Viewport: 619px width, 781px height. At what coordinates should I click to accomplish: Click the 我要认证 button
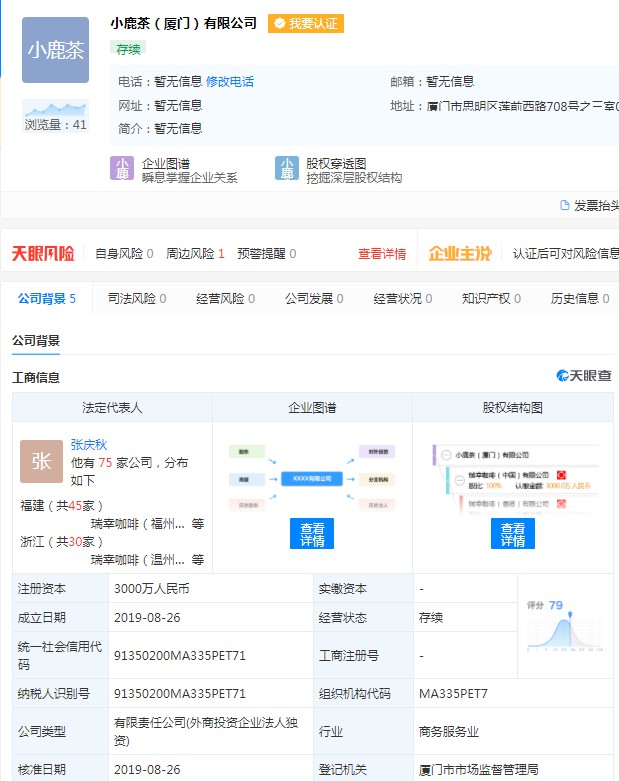tap(306, 23)
